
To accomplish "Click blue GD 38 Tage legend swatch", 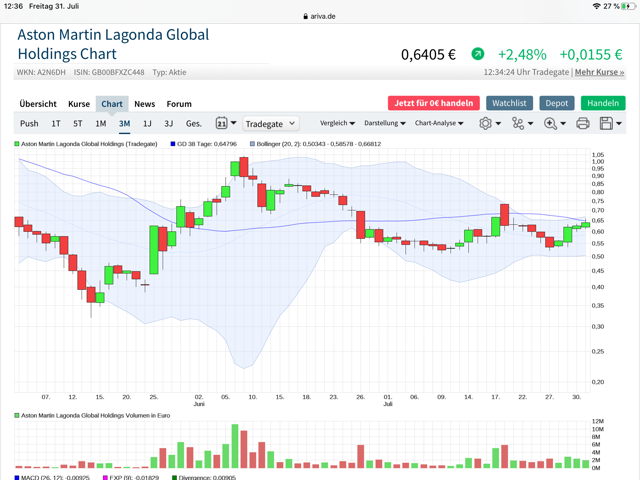I will [x=173, y=144].
